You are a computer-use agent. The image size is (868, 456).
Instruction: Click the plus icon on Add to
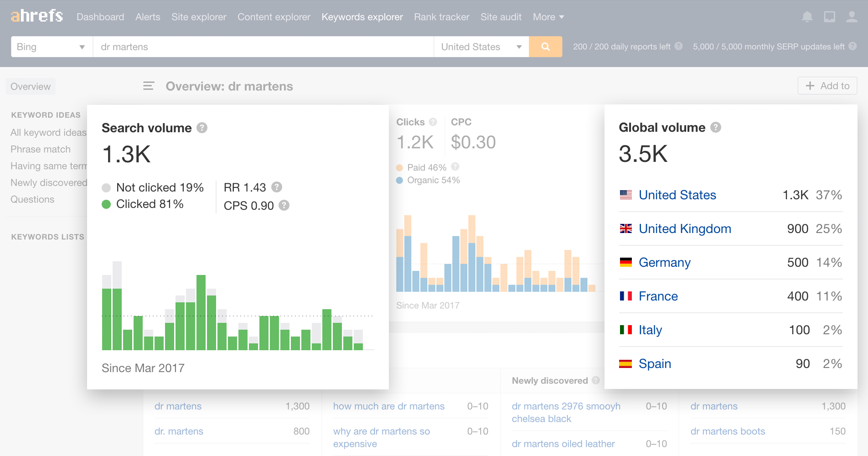pyautogui.click(x=810, y=86)
